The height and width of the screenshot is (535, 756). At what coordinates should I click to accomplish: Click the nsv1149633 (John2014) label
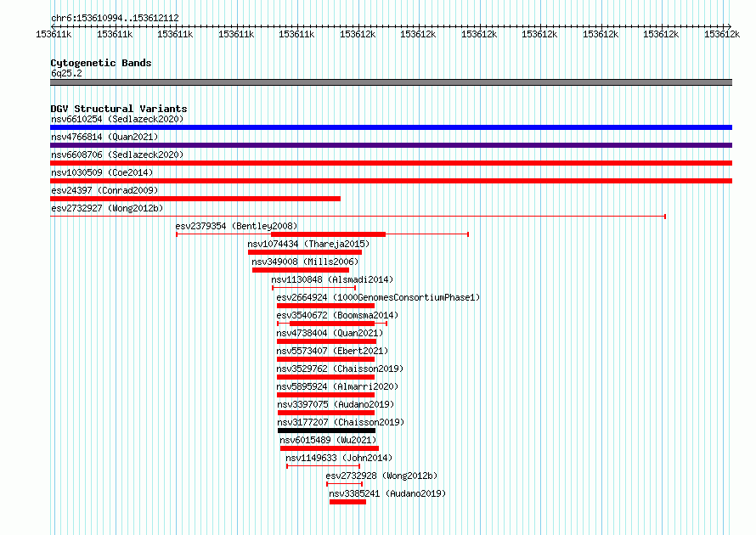pyautogui.click(x=339, y=458)
